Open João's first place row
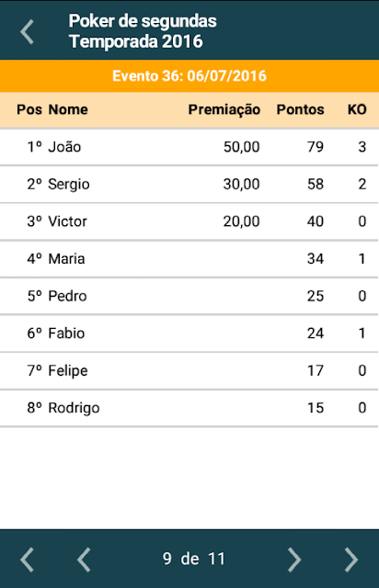This screenshot has height=588, width=379. coord(189,147)
